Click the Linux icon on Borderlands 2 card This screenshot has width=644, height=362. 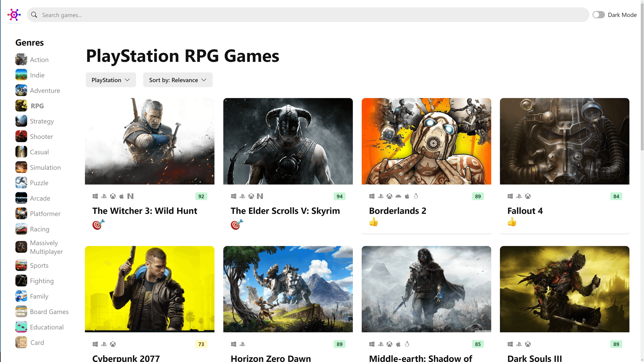pos(416,196)
